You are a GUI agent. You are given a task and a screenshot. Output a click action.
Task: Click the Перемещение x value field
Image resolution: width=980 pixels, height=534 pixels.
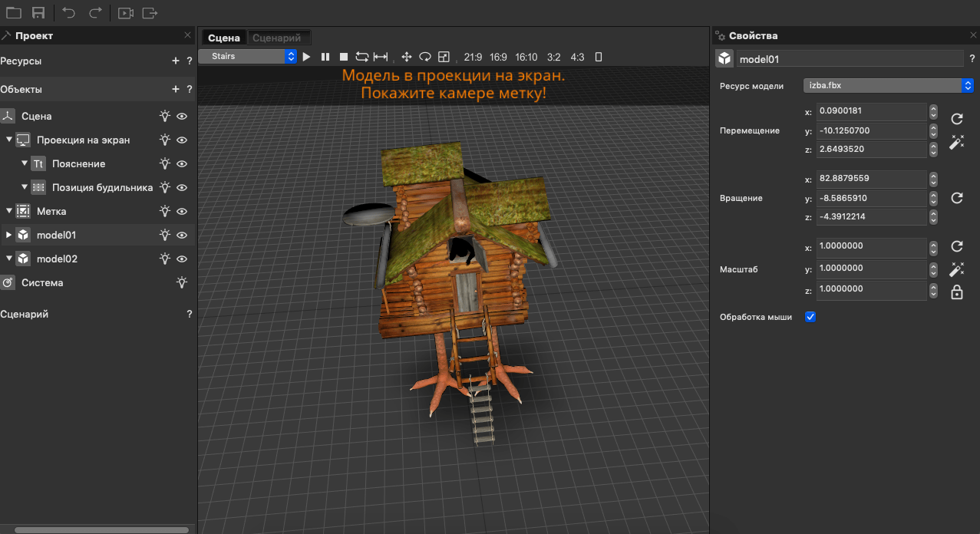(871, 112)
